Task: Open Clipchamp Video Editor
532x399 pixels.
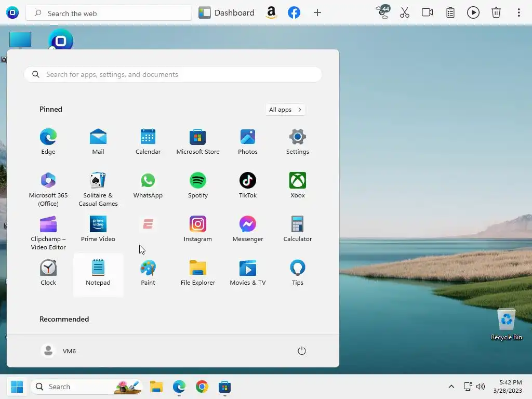Action: pos(48,233)
